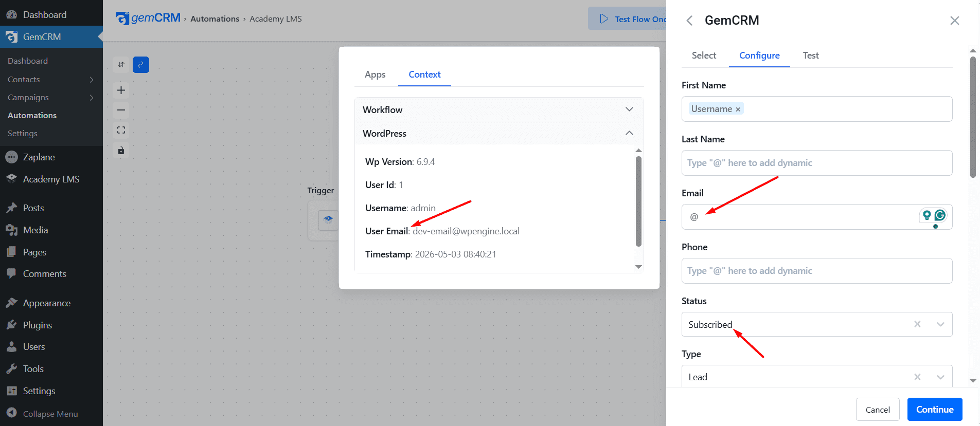Open the Type dropdown arrow
Viewport: 980px width, 426px height.
940,377
